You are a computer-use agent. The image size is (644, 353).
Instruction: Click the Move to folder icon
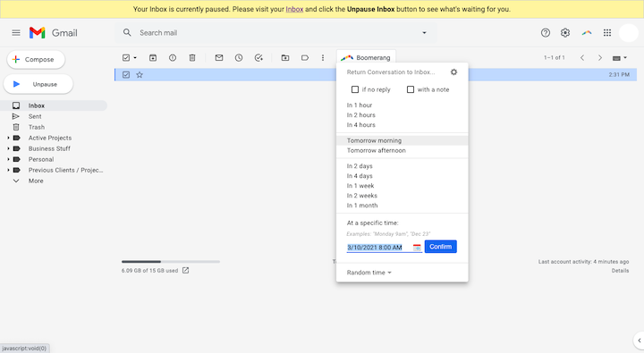285,58
